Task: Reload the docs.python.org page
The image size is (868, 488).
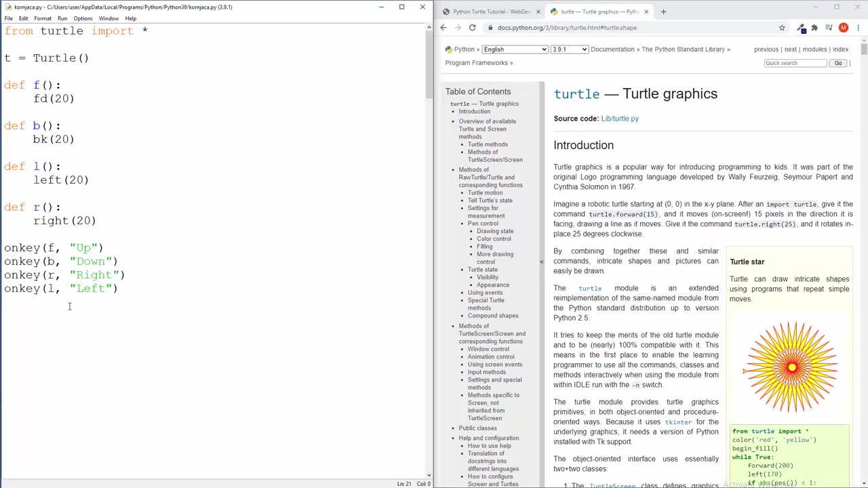Action: pyautogui.click(x=472, y=28)
